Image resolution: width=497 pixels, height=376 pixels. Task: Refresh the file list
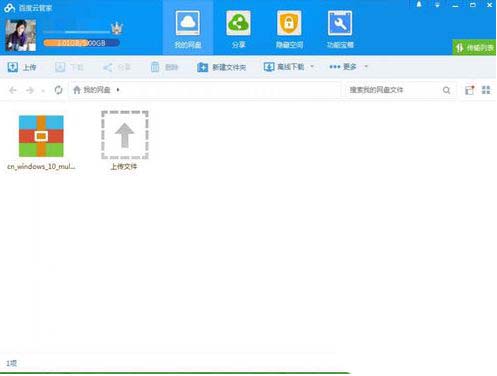click(x=58, y=90)
